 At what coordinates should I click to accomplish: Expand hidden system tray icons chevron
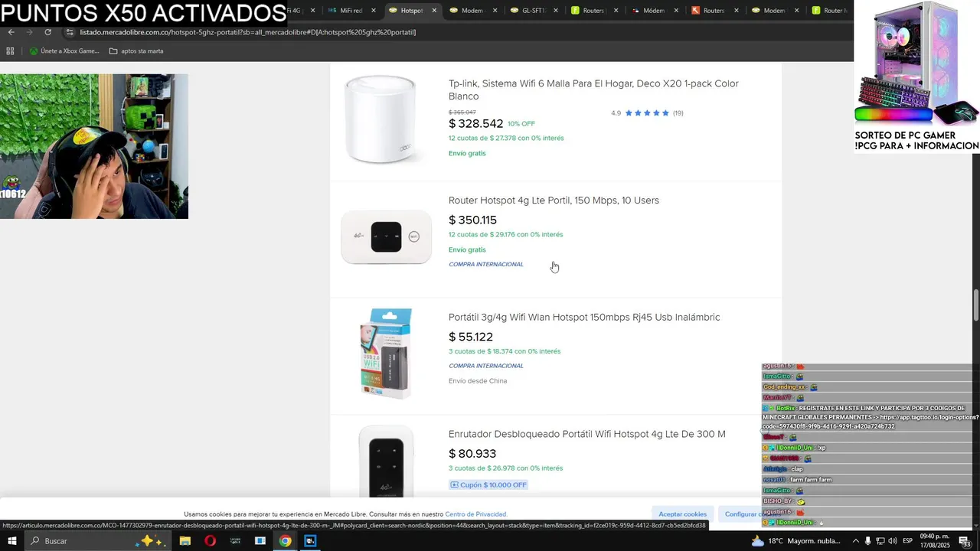click(855, 541)
